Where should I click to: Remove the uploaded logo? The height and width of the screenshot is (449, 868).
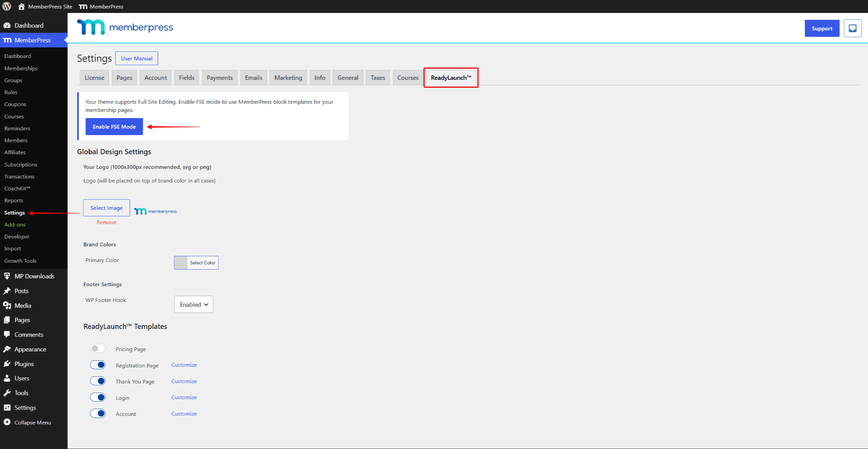click(x=106, y=222)
